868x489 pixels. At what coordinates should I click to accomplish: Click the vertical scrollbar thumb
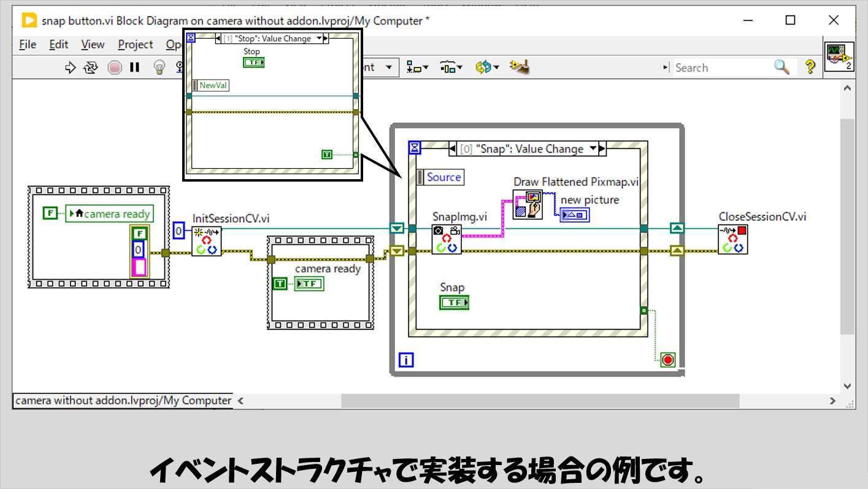pyautogui.click(x=848, y=226)
